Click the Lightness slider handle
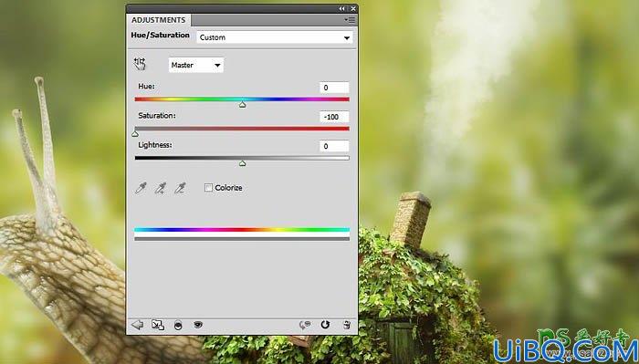The width and height of the screenshot is (639, 364). tap(243, 163)
